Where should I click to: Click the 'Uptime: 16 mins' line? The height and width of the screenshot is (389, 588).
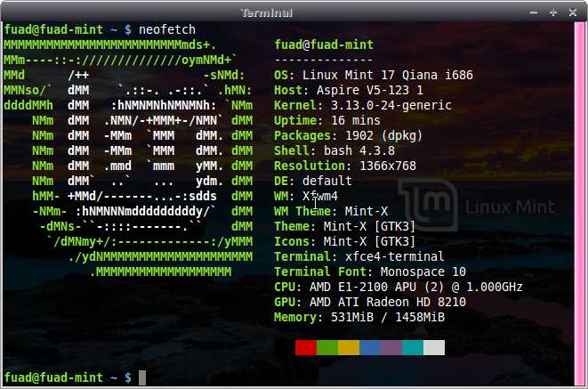pos(327,120)
